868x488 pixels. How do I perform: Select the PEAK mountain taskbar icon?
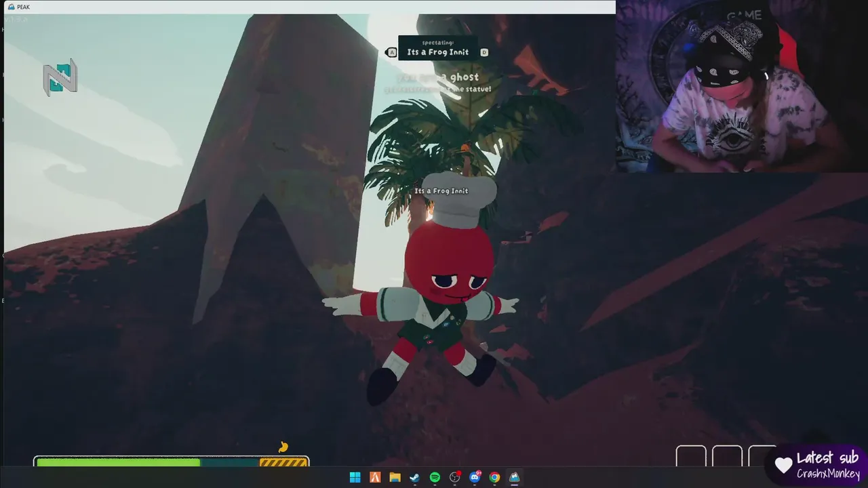tap(515, 477)
